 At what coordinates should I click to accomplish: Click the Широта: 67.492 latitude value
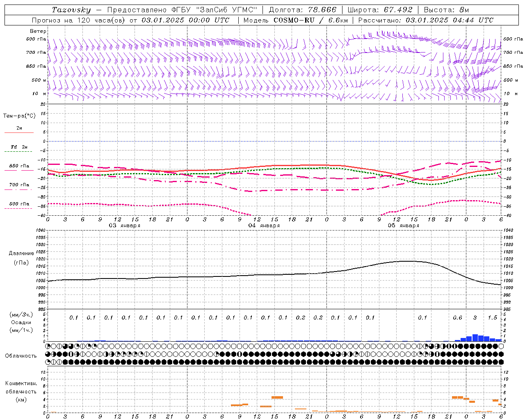point(380,10)
